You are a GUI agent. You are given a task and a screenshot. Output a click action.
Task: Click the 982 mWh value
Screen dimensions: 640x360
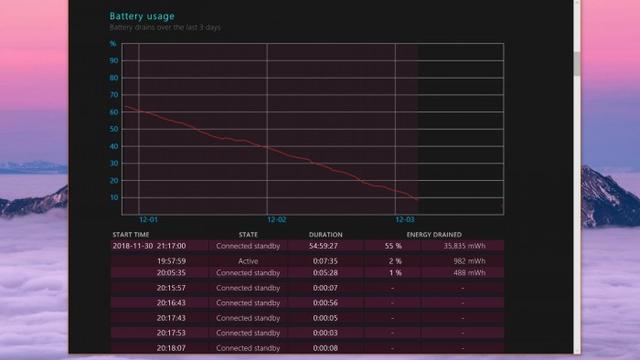click(469, 261)
